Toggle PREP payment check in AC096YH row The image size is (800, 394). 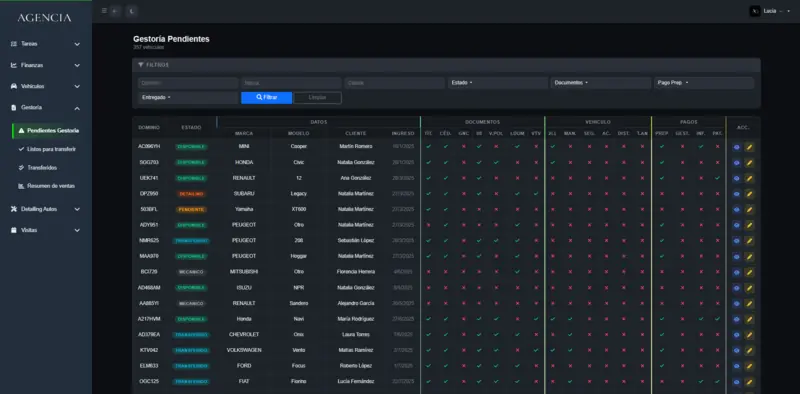click(x=662, y=146)
